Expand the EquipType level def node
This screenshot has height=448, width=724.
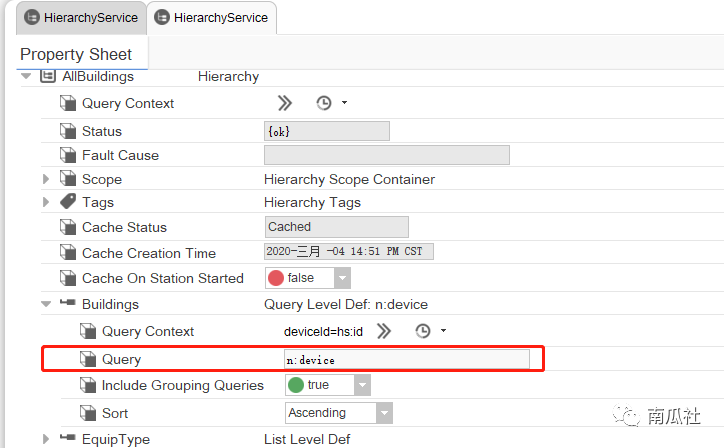(x=46, y=439)
